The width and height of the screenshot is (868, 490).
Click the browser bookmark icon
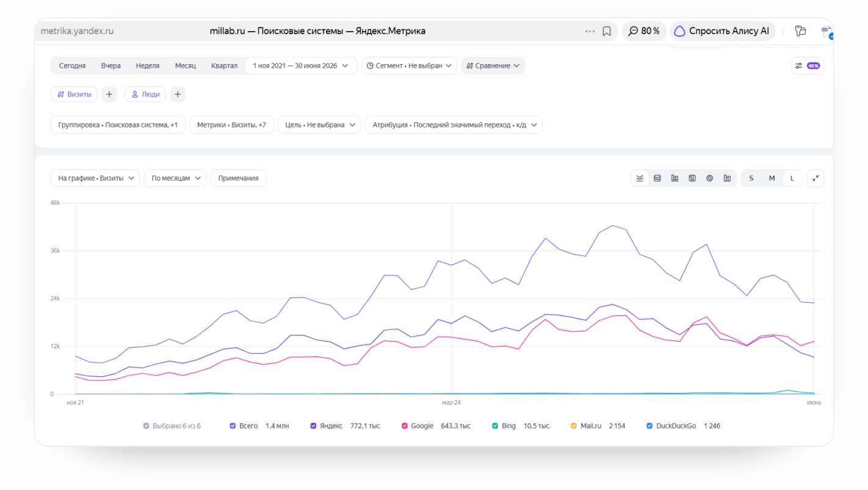[x=607, y=31]
